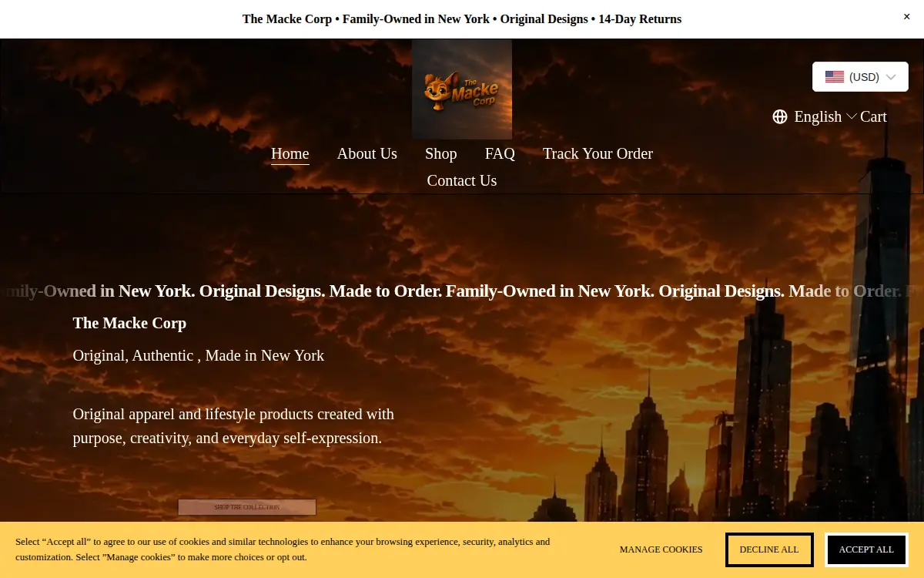924x578 pixels.
Task: Open the Cart
Action: (x=873, y=116)
